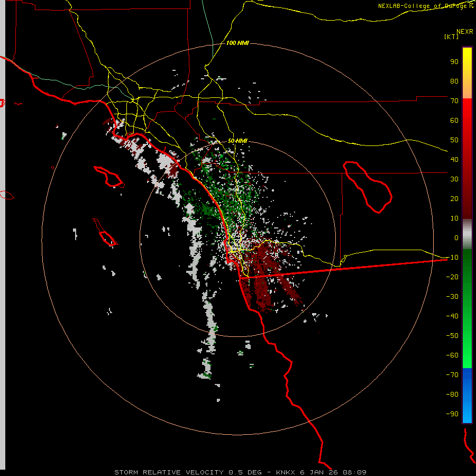Click the "NEXR" label above the velocity scale
Screen dimensions: 476x476
click(x=465, y=32)
